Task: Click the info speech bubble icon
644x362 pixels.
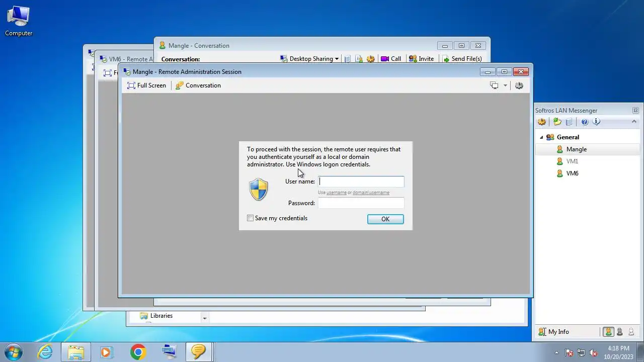Action: [597, 122]
